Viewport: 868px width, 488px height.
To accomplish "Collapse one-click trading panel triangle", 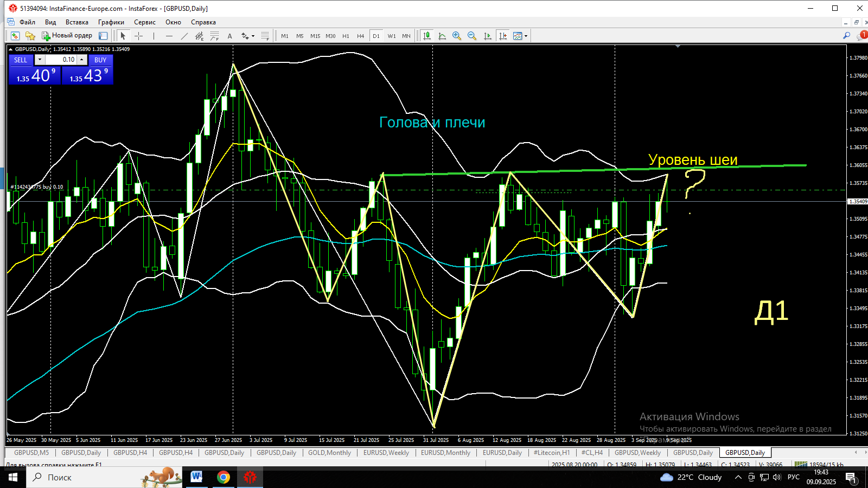I will tap(11, 49).
